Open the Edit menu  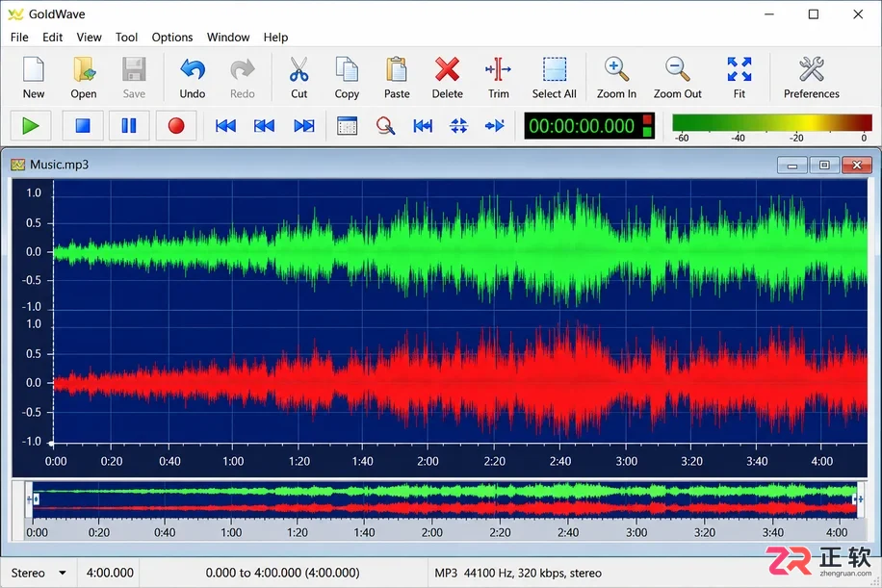point(52,38)
